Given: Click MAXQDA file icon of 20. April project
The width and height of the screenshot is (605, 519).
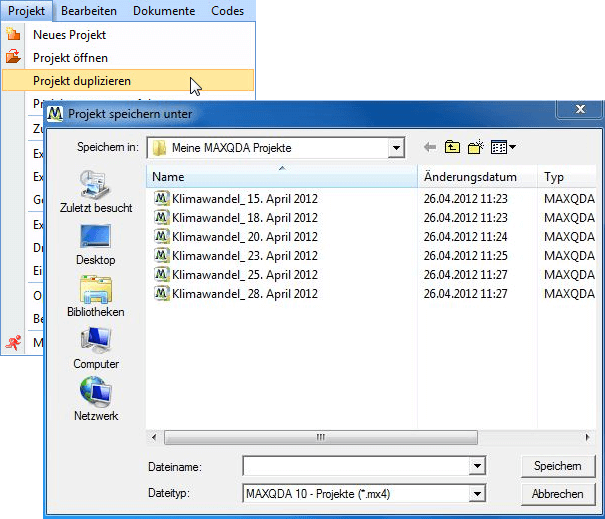Looking at the screenshot, I should point(162,236).
